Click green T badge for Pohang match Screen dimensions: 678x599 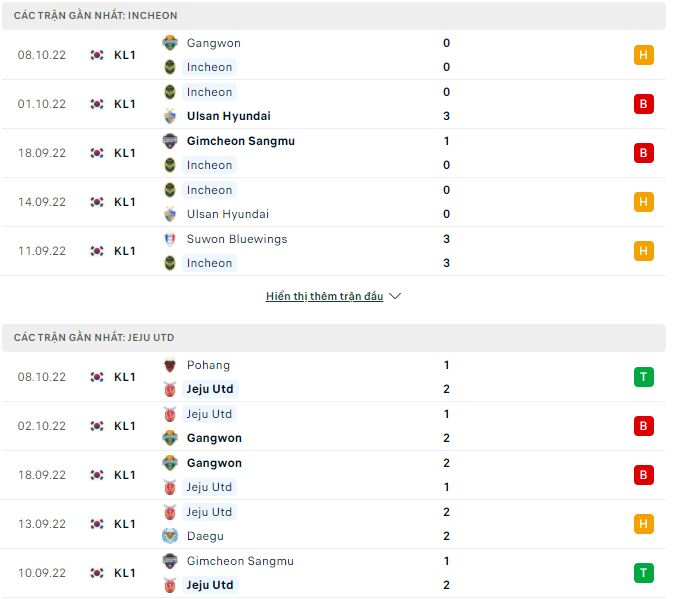pyautogui.click(x=644, y=377)
